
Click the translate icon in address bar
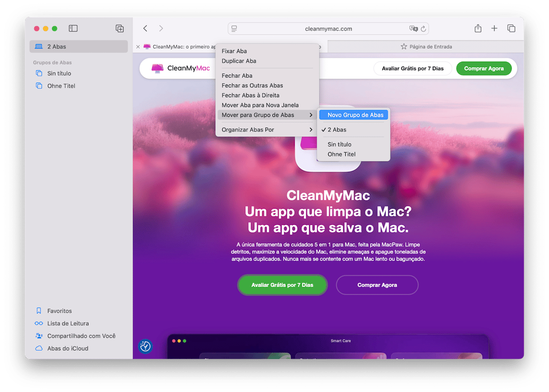(413, 28)
